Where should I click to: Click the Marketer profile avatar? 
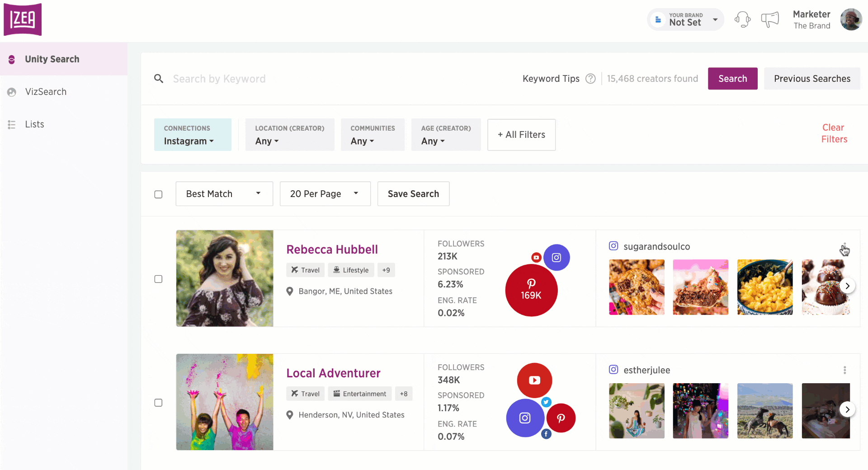pos(851,19)
